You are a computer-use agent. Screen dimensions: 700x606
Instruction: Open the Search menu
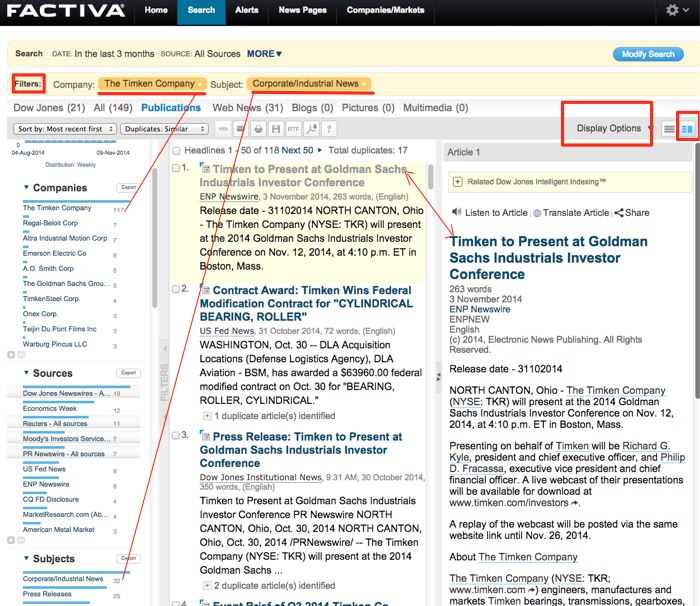(201, 10)
